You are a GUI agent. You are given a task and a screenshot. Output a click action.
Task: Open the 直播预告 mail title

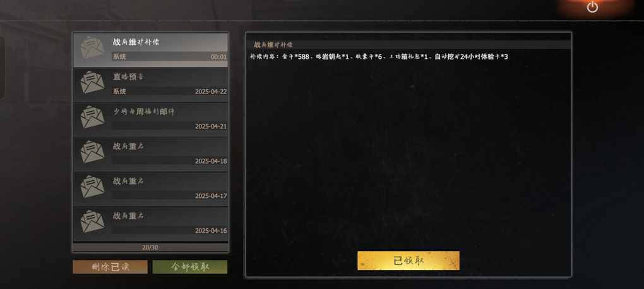tap(128, 77)
